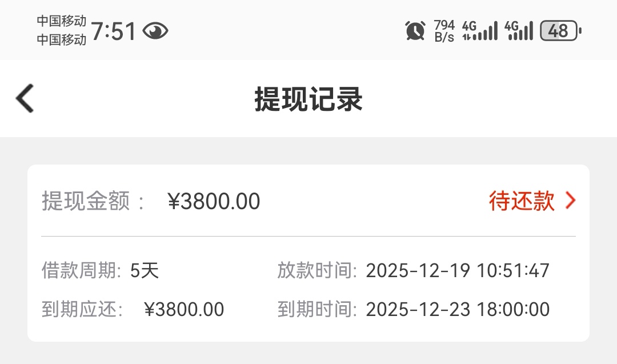Tap the 放款时间 2025-12-19 timestamp
Screen dimensions: 617x364
tap(458, 270)
